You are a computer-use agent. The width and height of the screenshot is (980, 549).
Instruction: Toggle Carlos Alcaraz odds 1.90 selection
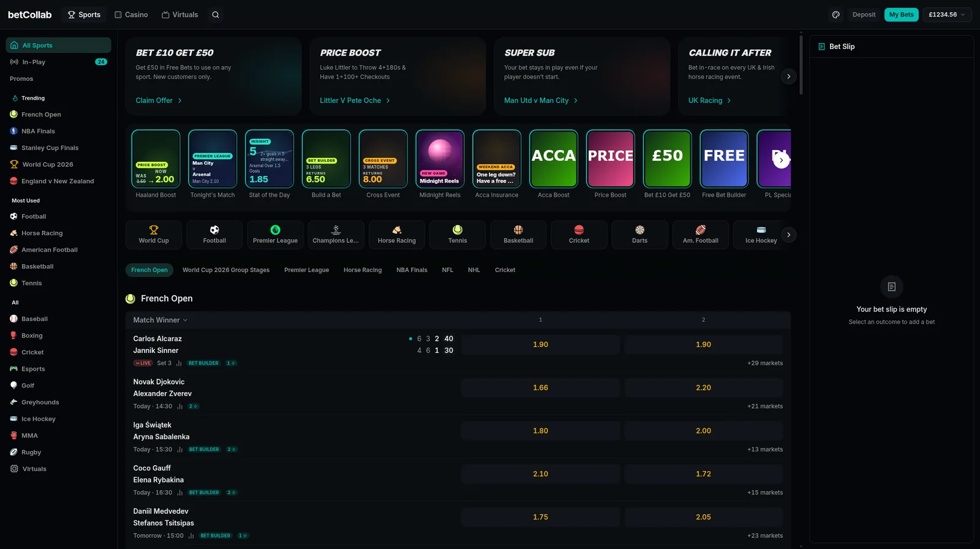[x=540, y=345]
